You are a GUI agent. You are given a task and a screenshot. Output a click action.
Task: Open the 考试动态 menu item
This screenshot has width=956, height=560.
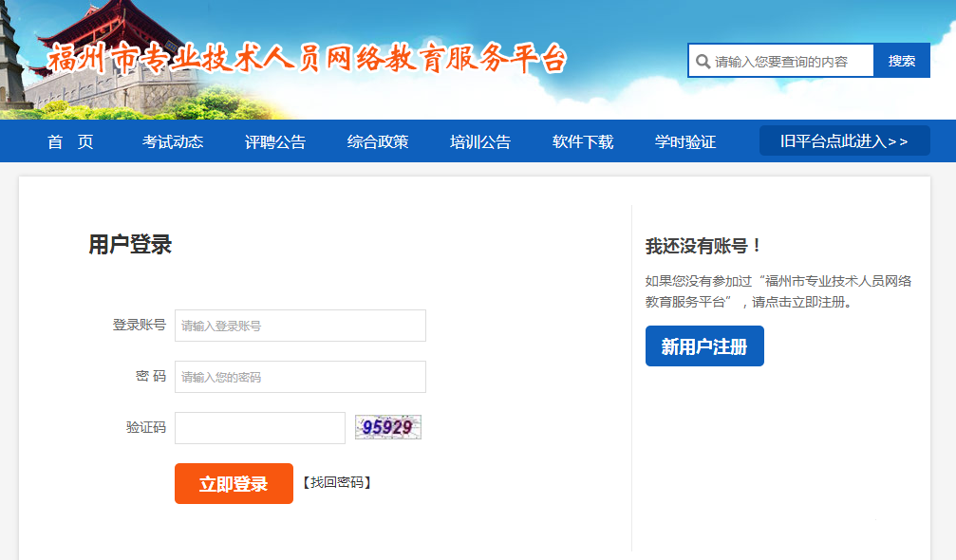[173, 142]
